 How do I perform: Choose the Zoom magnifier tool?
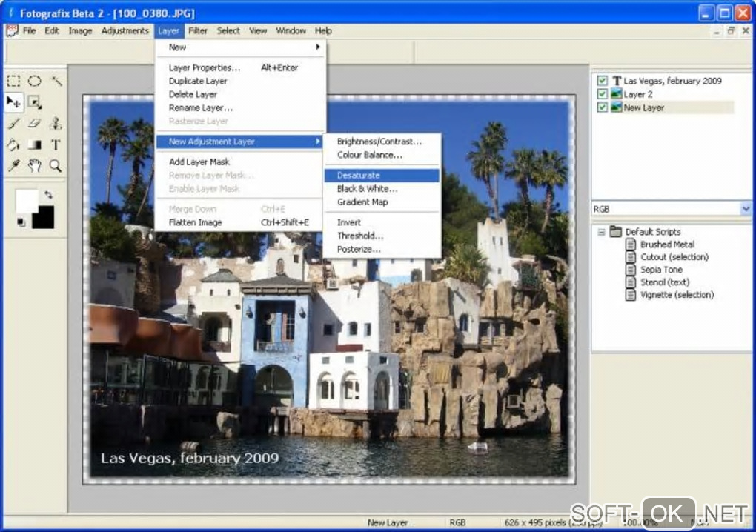pyautogui.click(x=56, y=166)
